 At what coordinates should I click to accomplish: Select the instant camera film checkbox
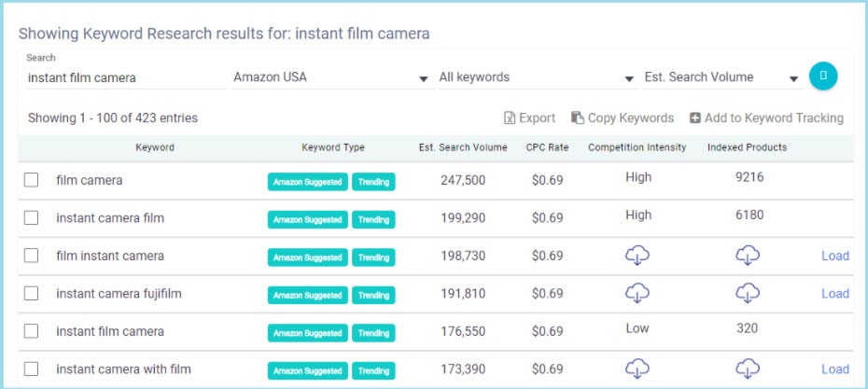point(32,217)
